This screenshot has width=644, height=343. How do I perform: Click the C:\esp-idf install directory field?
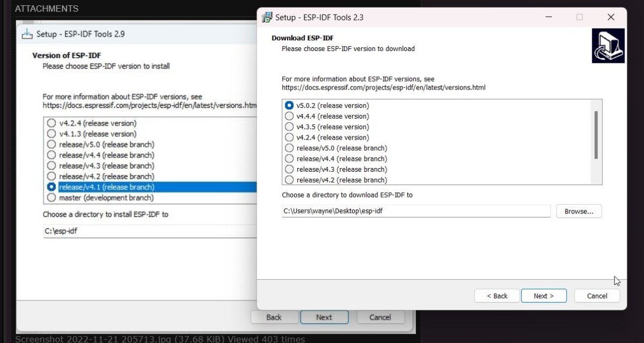point(150,231)
